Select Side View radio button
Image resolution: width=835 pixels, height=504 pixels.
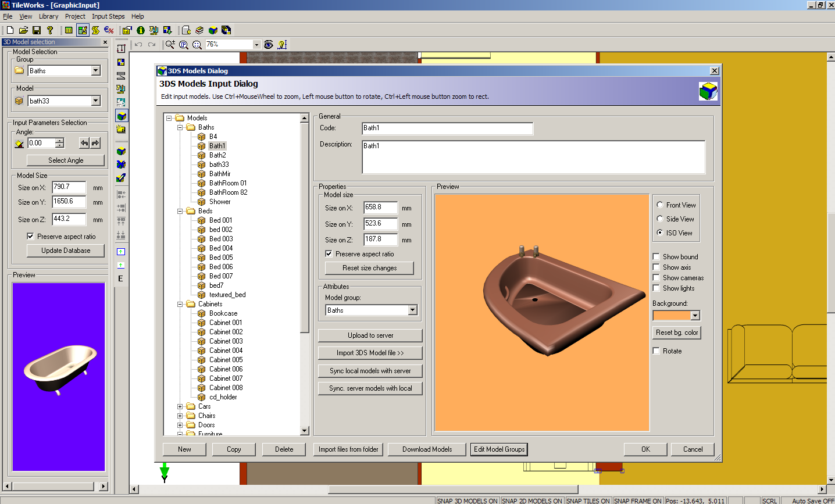tap(660, 219)
